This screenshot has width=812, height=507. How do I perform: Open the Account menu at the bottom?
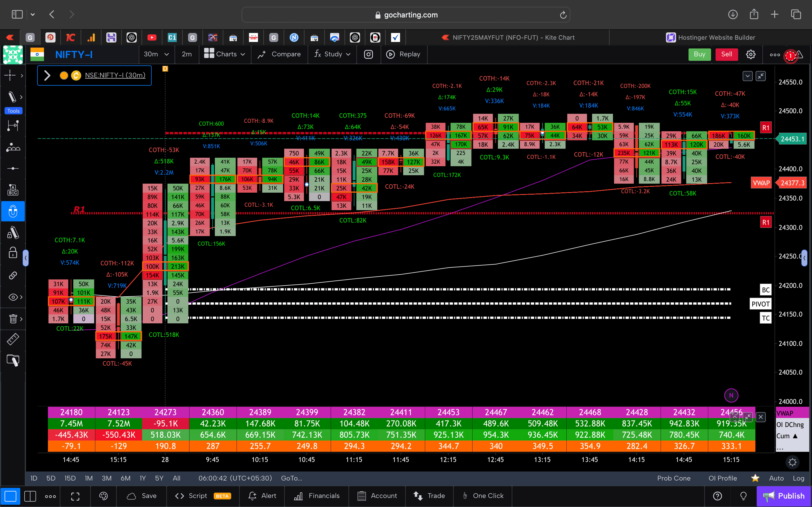point(377,496)
